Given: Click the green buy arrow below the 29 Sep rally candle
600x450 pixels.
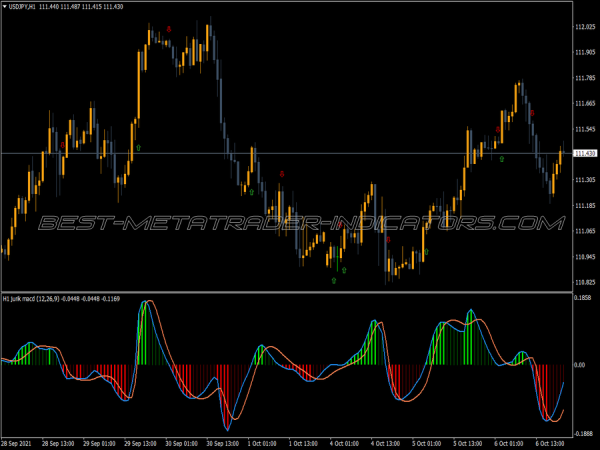Looking at the screenshot, I should 139,147.
